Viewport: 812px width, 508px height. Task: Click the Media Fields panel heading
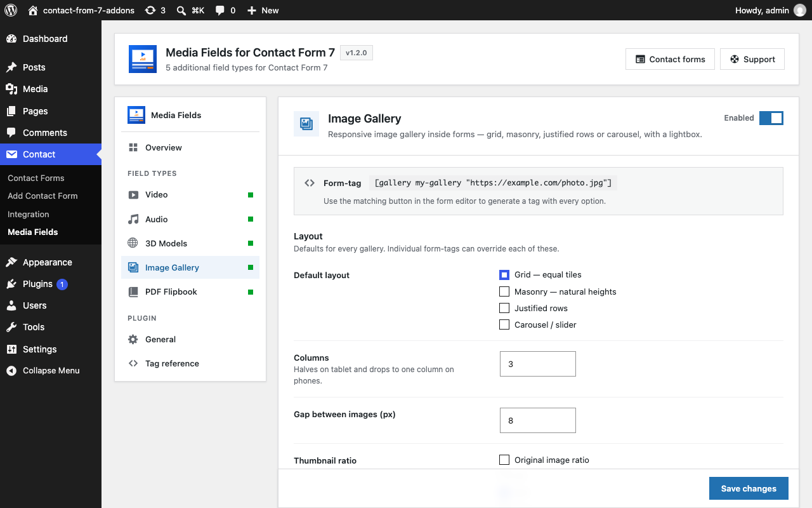point(176,115)
